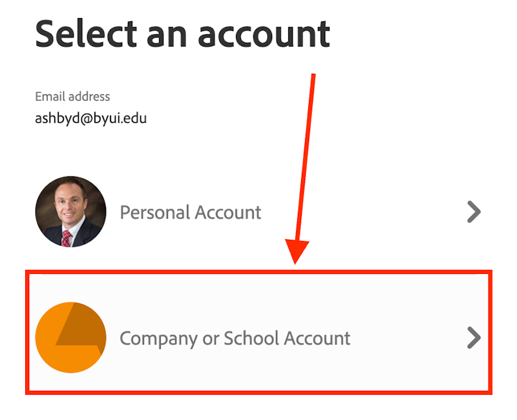
Task: Choose the Company or School Account label
Action: pos(235,338)
